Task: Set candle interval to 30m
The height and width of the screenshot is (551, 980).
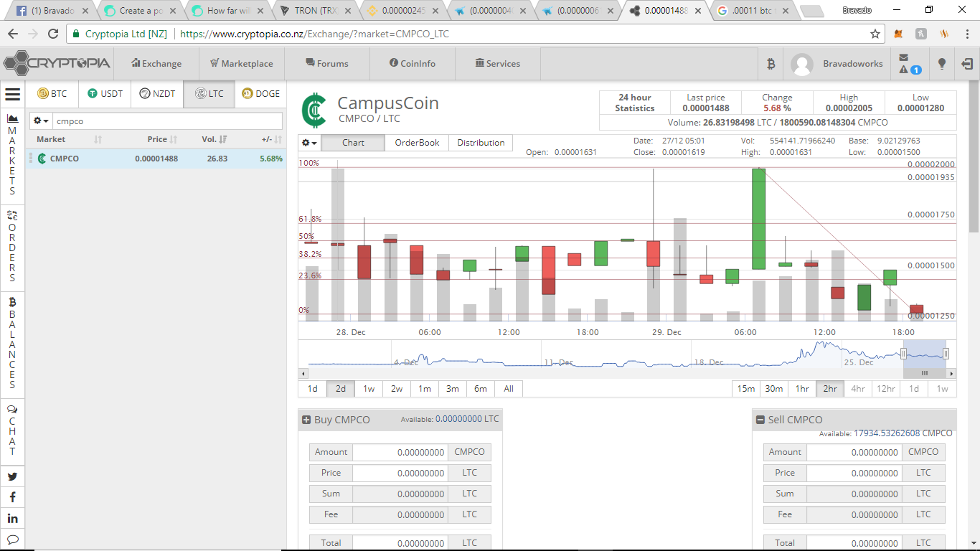Action: pos(774,389)
